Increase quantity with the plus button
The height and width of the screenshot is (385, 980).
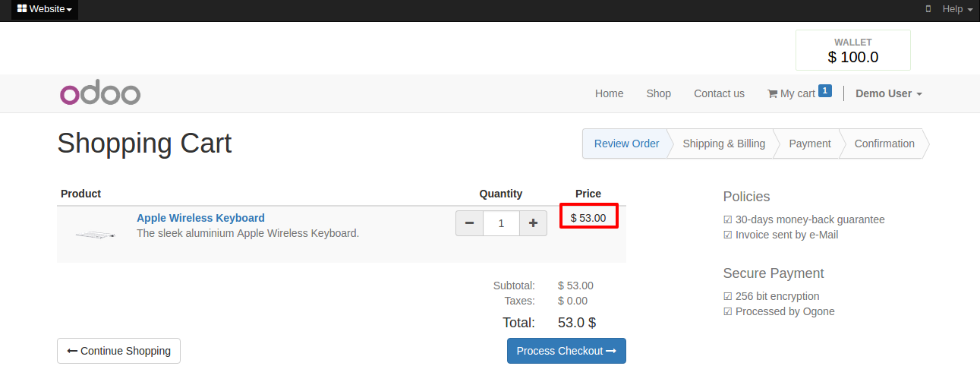point(533,223)
